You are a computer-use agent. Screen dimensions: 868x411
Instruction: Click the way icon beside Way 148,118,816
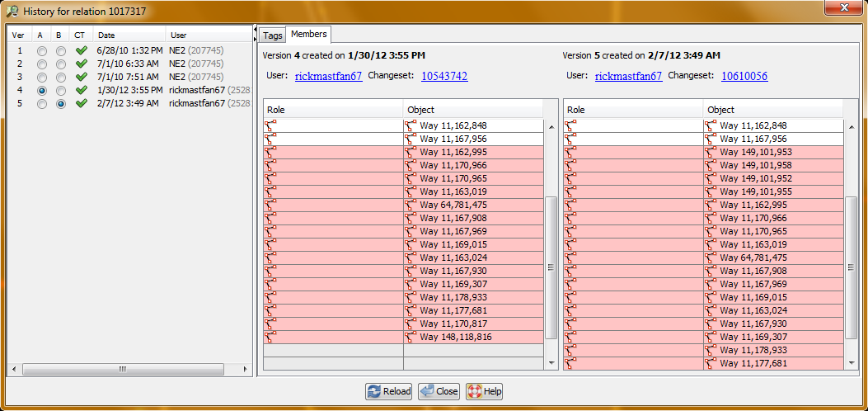tap(411, 337)
